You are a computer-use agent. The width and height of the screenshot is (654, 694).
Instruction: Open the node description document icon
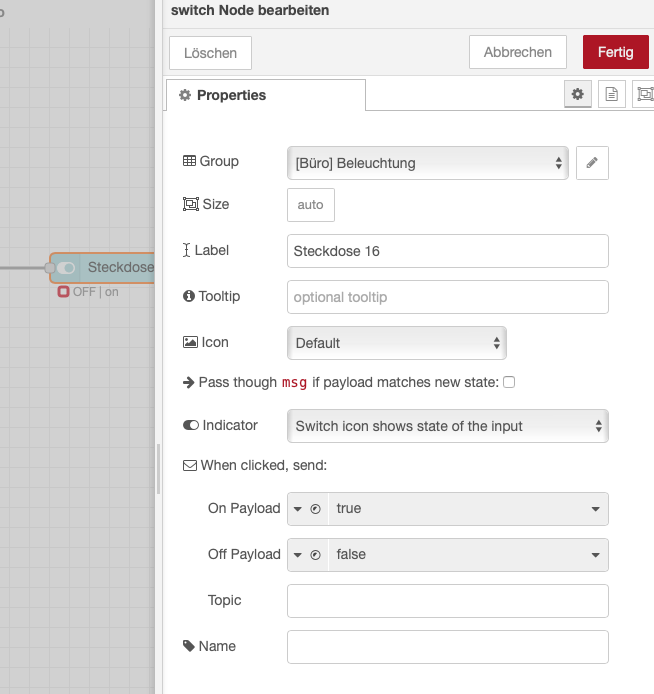[x=611, y=95]
